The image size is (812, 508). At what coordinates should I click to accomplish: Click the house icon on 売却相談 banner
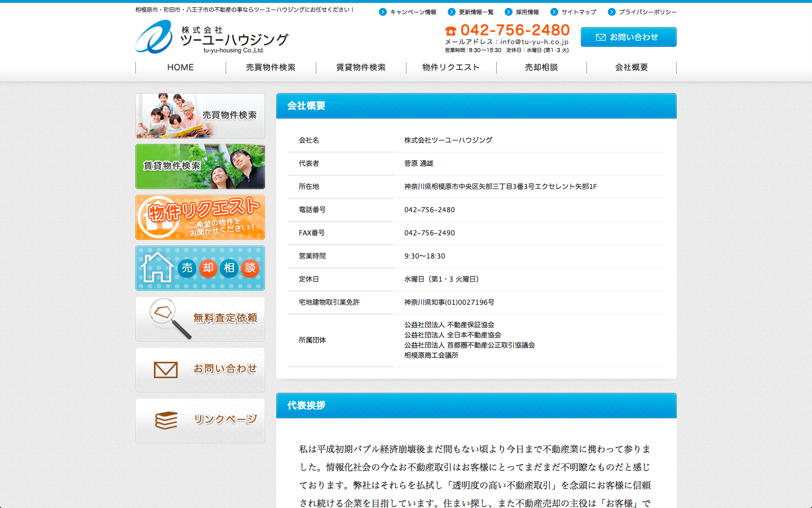[157, 267]
